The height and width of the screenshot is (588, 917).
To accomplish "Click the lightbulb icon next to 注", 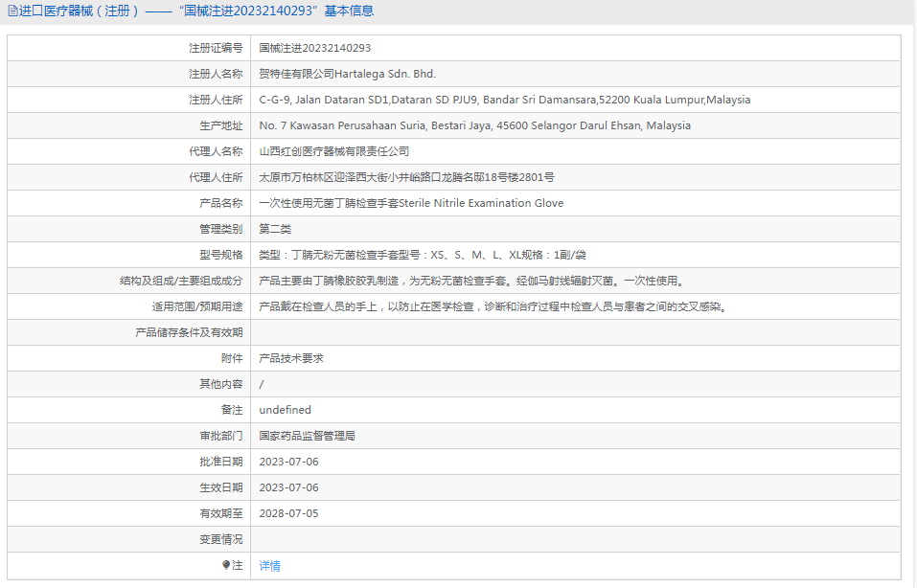I will point(226,565).
